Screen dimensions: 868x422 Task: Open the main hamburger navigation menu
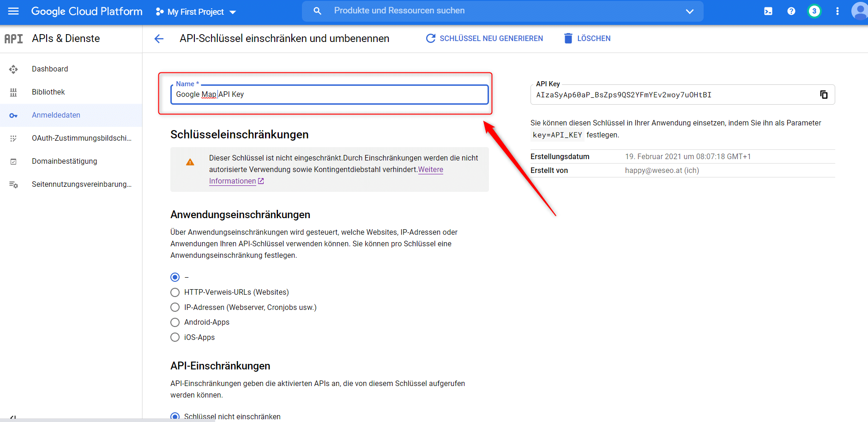13,11
